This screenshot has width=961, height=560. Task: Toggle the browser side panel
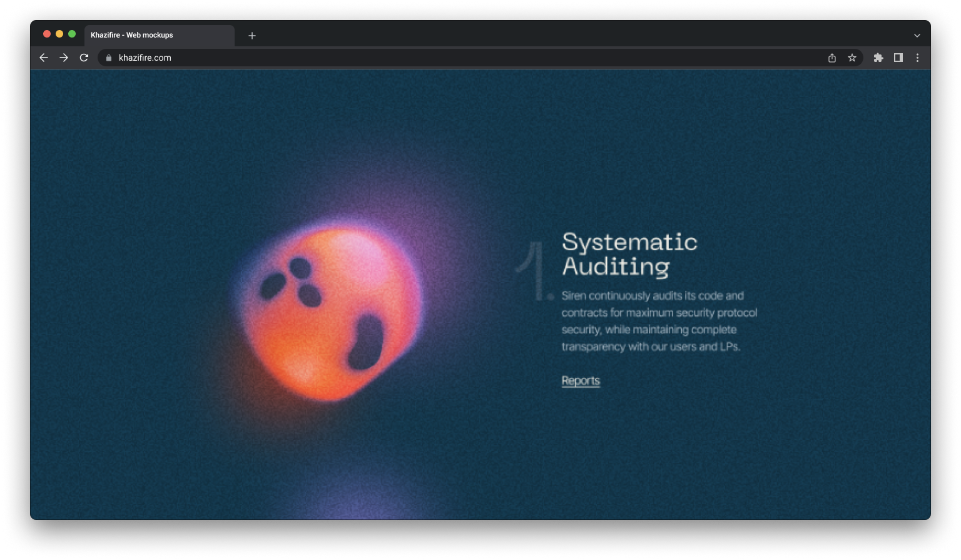pos(898,58)
